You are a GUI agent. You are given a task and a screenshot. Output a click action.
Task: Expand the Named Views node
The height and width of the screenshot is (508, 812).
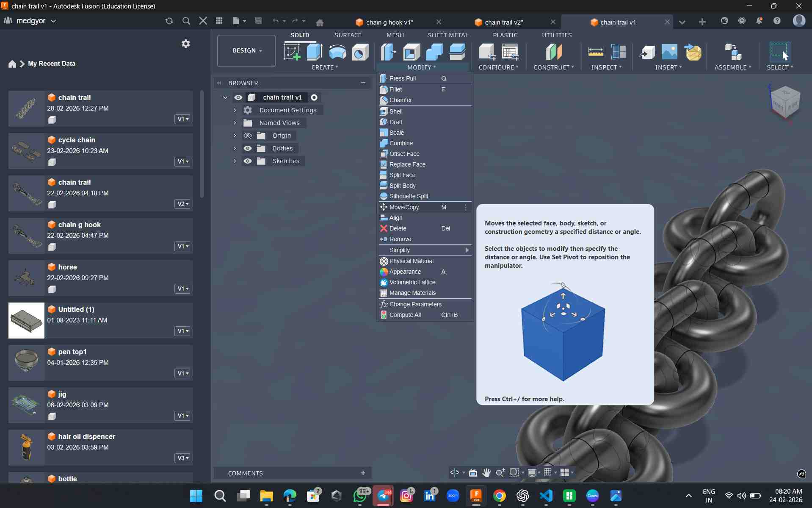pyautogui.click(x=235, y=123)
